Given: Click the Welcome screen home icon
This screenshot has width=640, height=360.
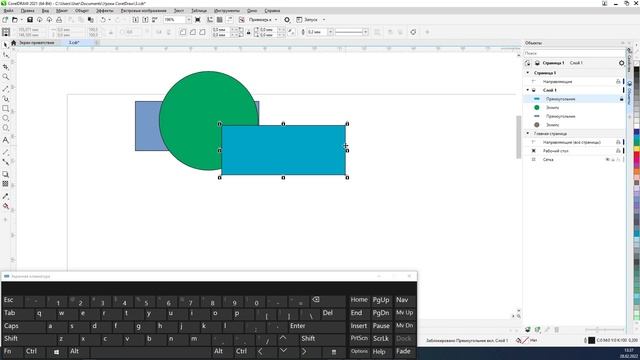Looking at the screenshot, I should coord(13,43).
